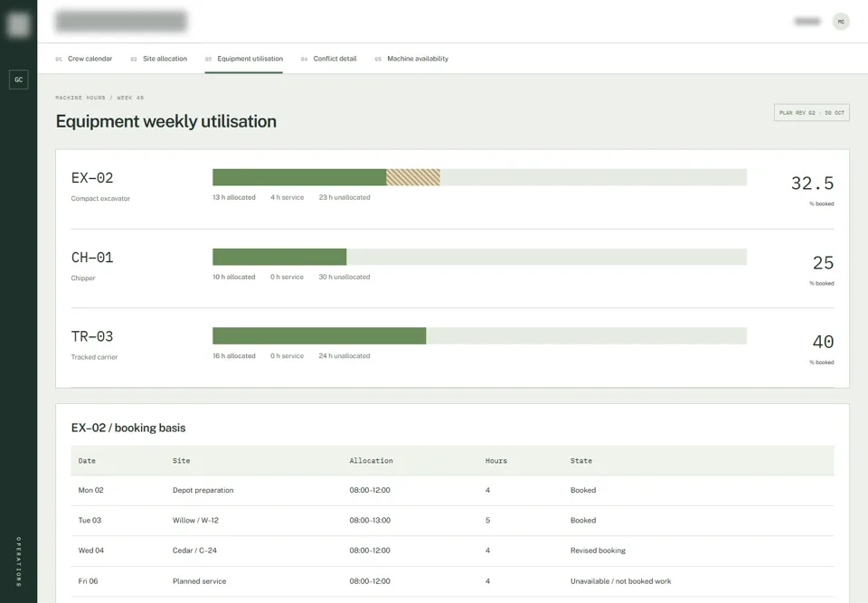Click '13 h allocated' under EX-02
The image size is (868, 603).
point(234,197)
